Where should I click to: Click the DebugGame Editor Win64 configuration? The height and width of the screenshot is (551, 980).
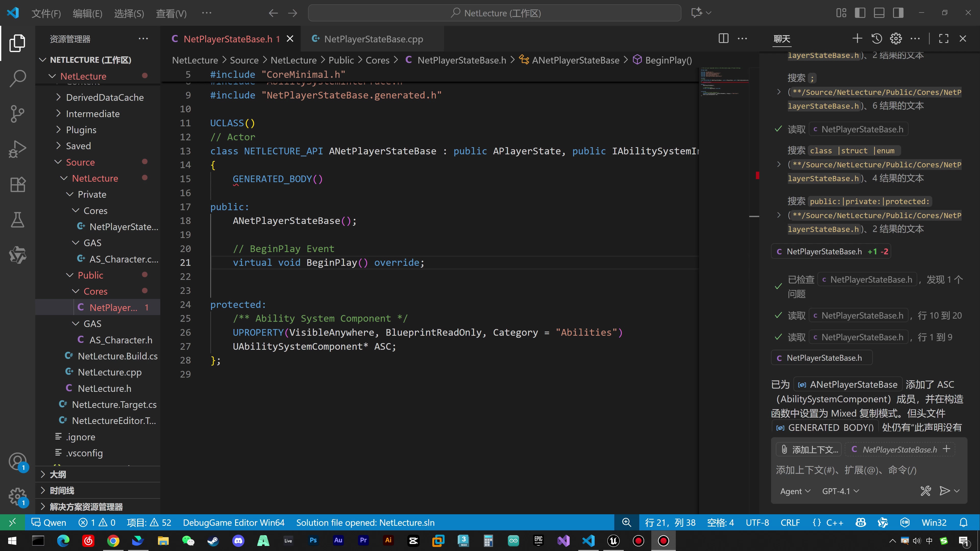tap(234, 522)
